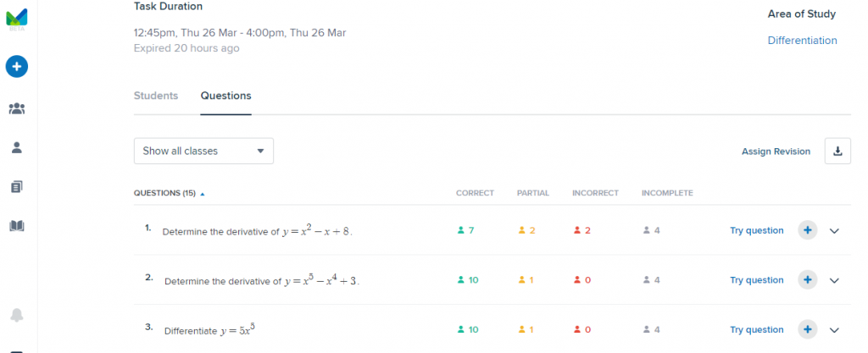The width and height of the screenshot is (868, 353).
Task: Switch to the Students tab
Action: tap(156, 96)
